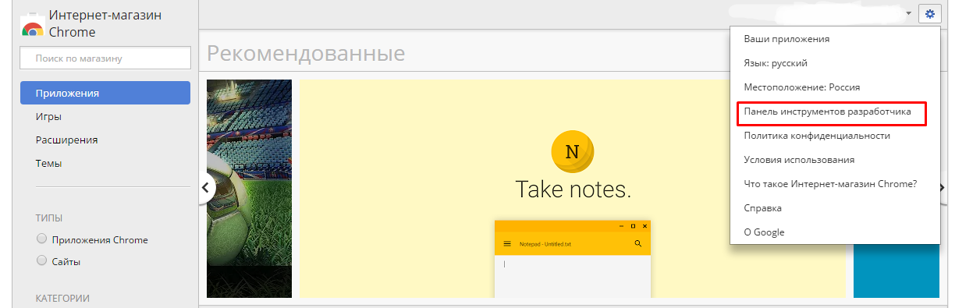Click the previous slide arrow in carousel
The height and width of the screenshot is (308, 980).
click(205, 187)
